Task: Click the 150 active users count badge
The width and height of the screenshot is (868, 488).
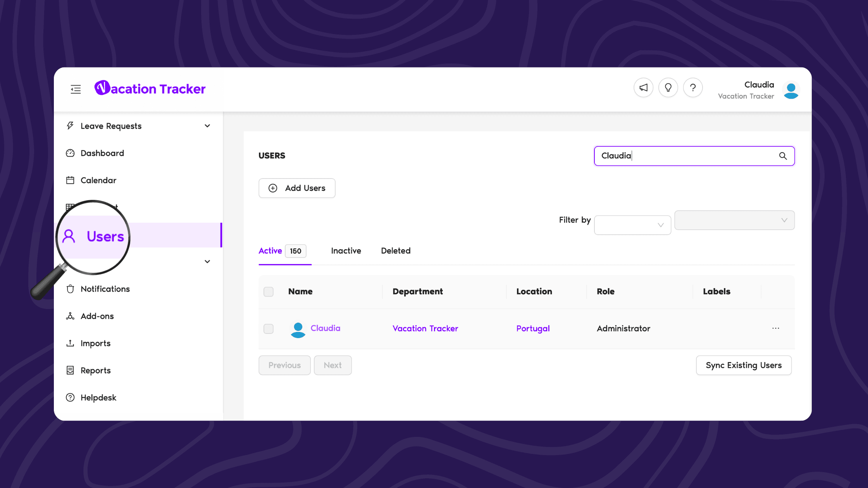Action: point(296,251)
